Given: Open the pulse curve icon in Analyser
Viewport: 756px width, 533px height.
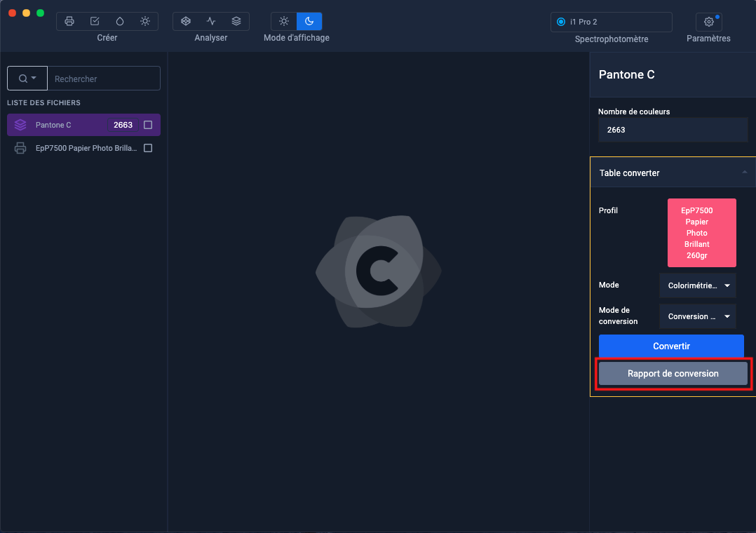Looking at the screenshot, I should (210, 21).
